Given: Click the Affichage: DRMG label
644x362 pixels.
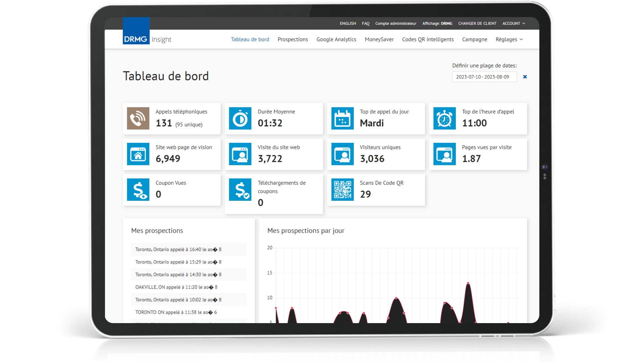Looking at the screenshot, I should 437,23.
